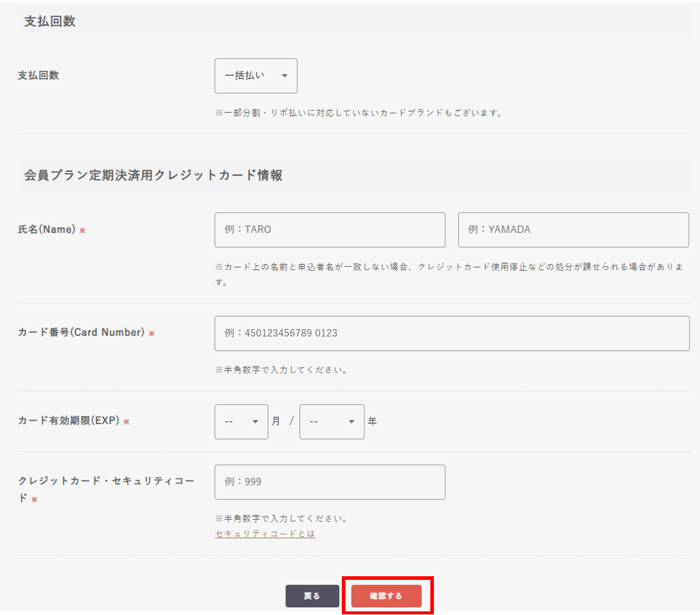Click the 氏名(Name) field label

(x=47, y=230)
